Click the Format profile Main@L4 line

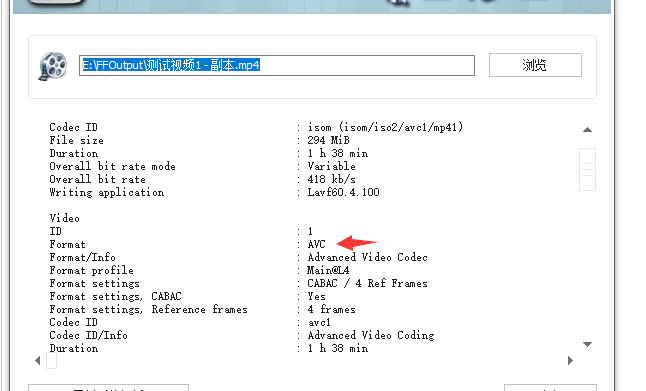point(199,270)
